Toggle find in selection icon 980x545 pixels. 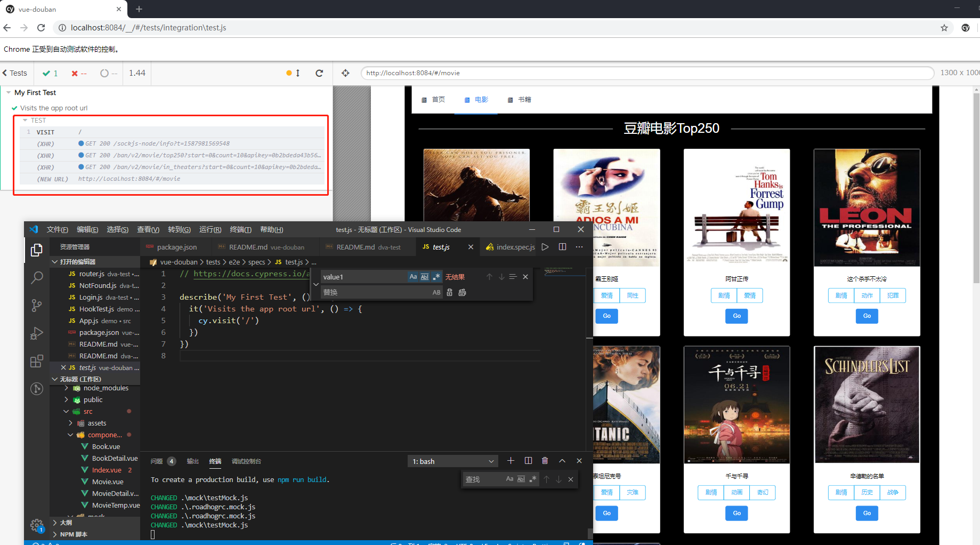(x=513, y=277)
